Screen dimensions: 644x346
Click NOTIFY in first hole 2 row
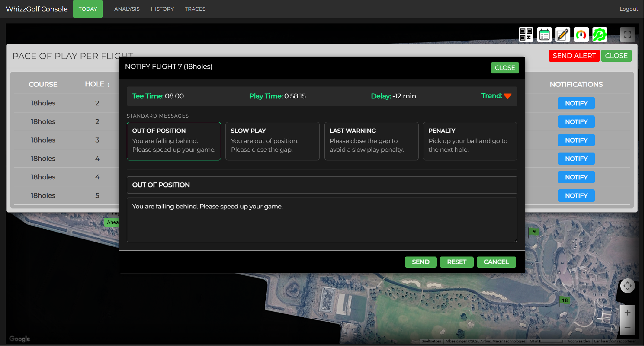point(576,103)
